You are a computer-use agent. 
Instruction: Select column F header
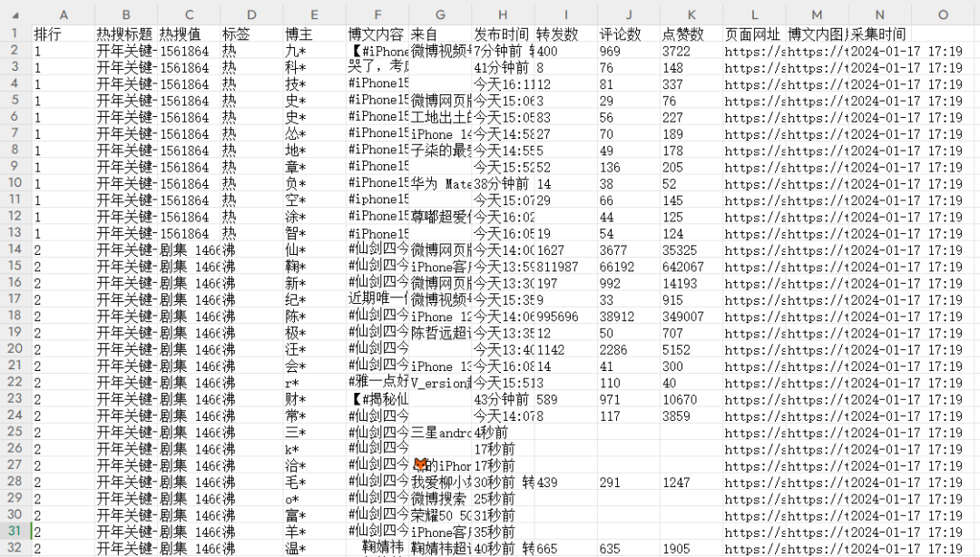coord(377,15)
